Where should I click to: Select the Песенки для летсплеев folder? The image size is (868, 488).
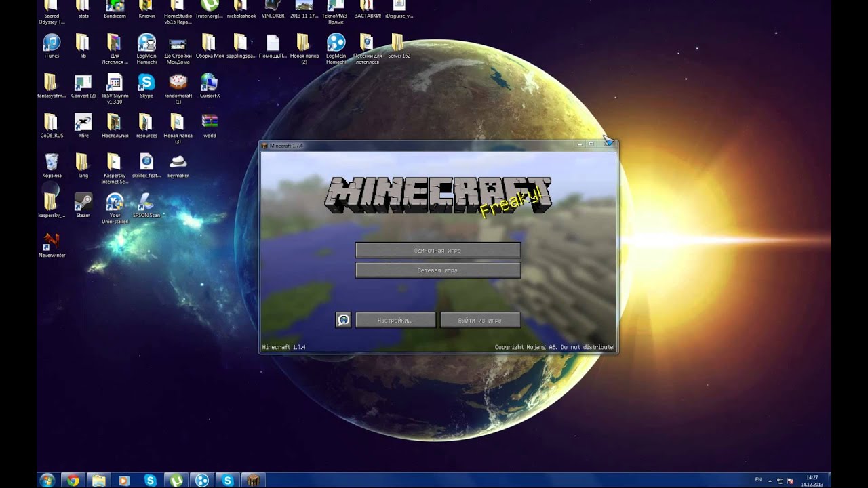(x=367, y=49)
